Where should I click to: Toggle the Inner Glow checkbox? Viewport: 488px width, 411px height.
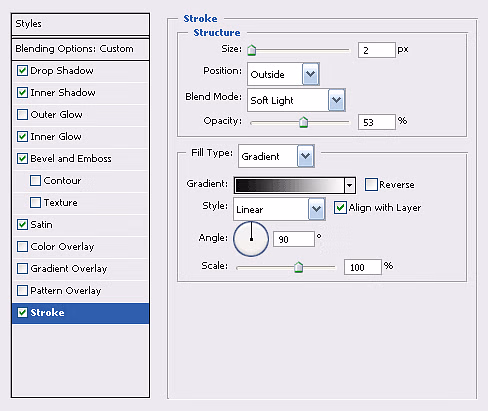(22, 137)
